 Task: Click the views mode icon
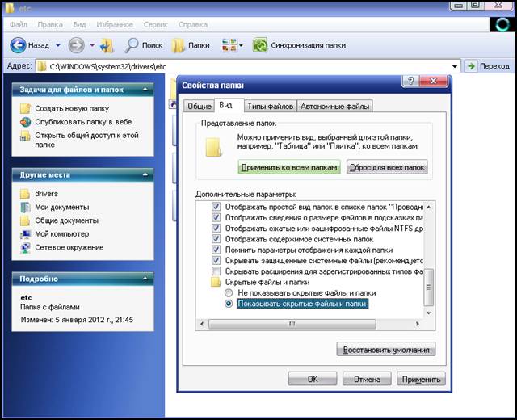(x=229, y=45)
